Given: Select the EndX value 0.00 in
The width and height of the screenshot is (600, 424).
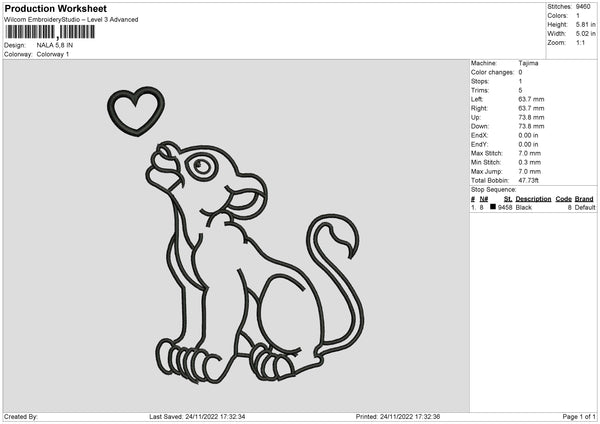Looking at the screenshot, I should [528, 135].
